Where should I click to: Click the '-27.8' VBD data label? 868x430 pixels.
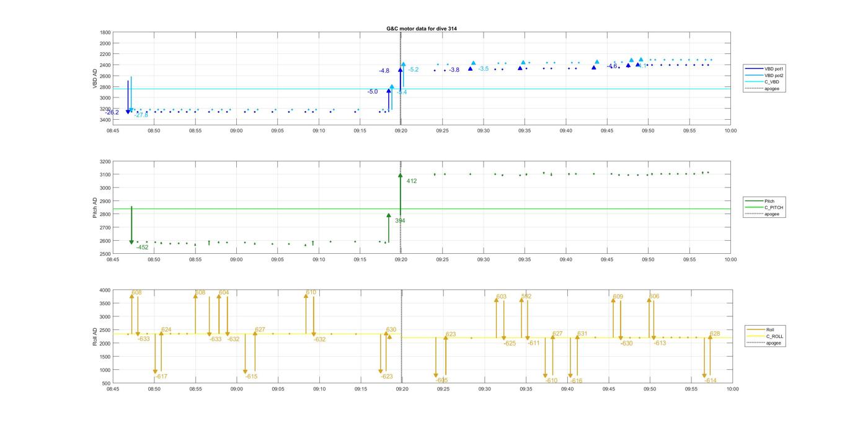[x=141, y=115]
